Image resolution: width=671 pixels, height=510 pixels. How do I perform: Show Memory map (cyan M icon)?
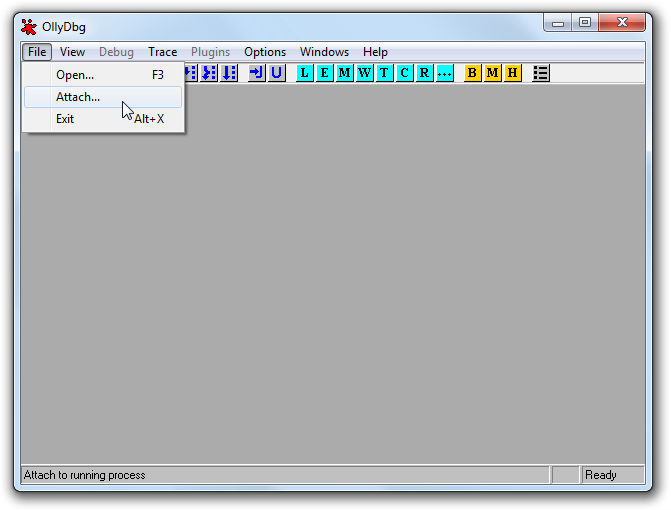click(344, 73)
